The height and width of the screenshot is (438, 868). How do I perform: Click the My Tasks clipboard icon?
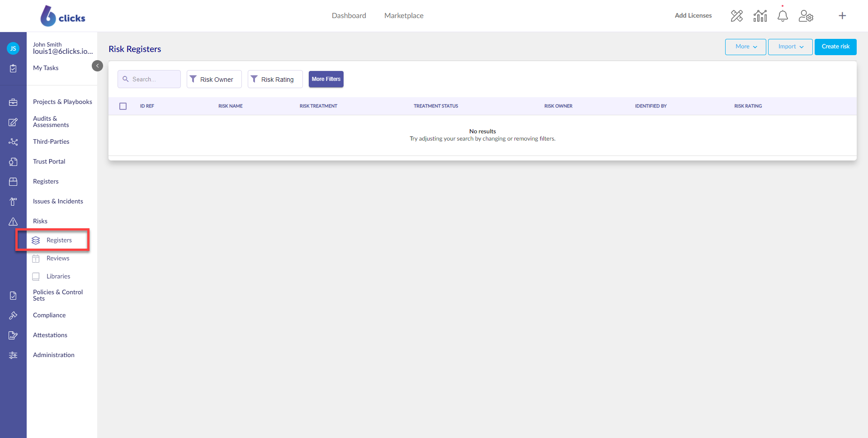[x=13, y=68]
